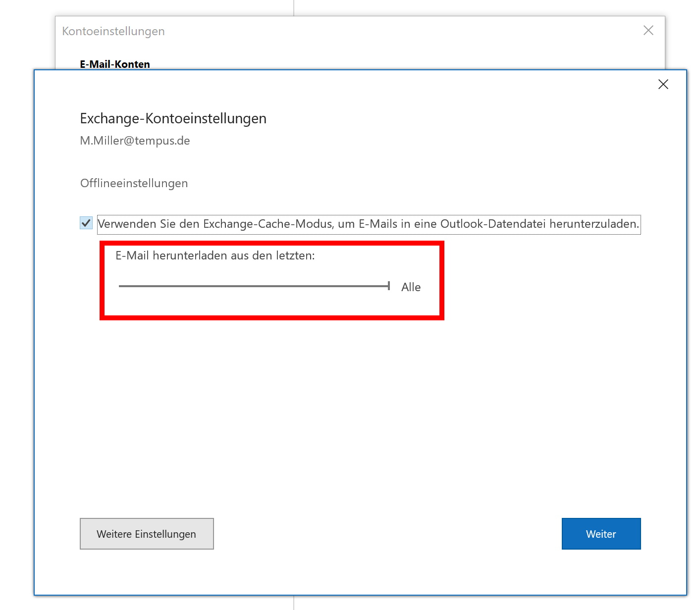Click the email download period slider handle
The image size is (700, 610).
[389, 286]
